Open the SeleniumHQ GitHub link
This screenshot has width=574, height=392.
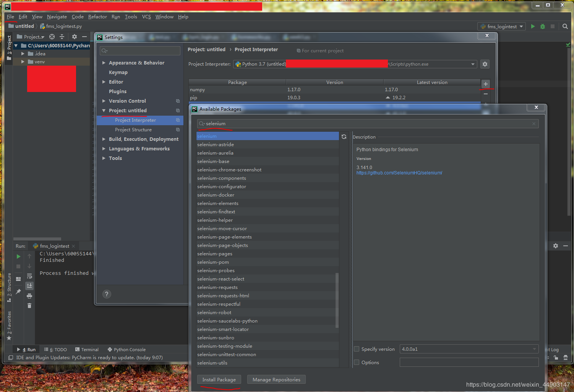pyautogui.click(x=399, y=173)
